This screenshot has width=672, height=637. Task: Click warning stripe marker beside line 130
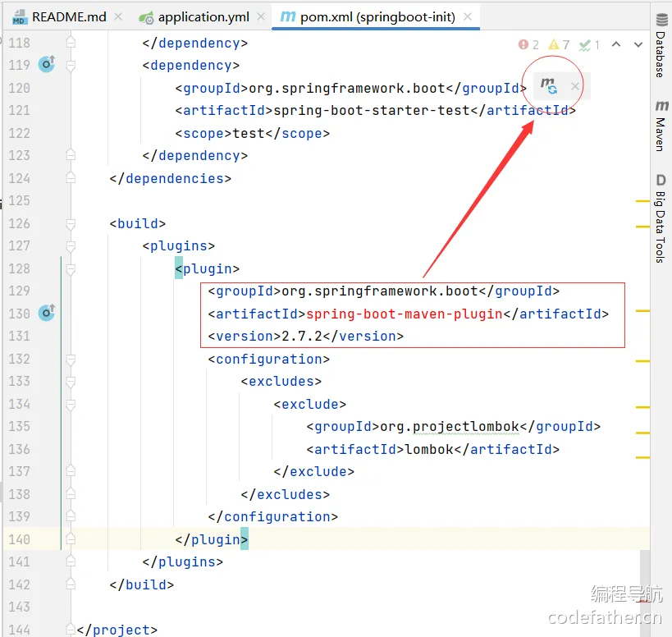pyautogui.click(x=642, y=311)
